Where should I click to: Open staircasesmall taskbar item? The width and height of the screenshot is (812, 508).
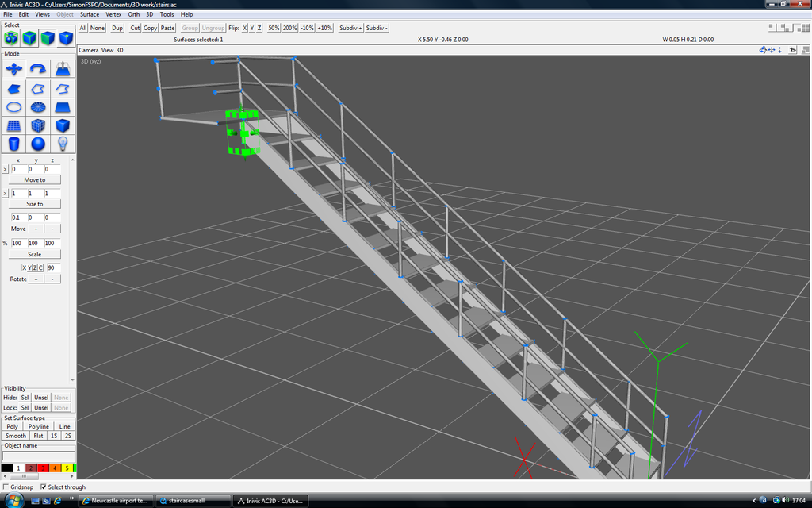193,501
